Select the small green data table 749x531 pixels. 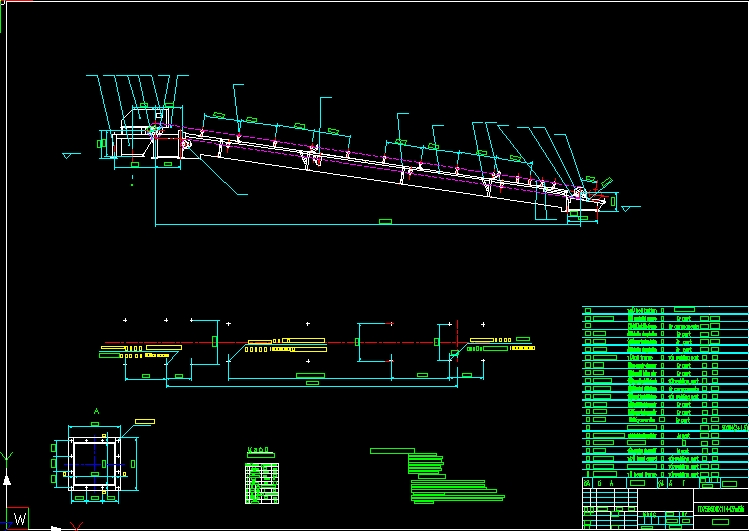(262, 483)
